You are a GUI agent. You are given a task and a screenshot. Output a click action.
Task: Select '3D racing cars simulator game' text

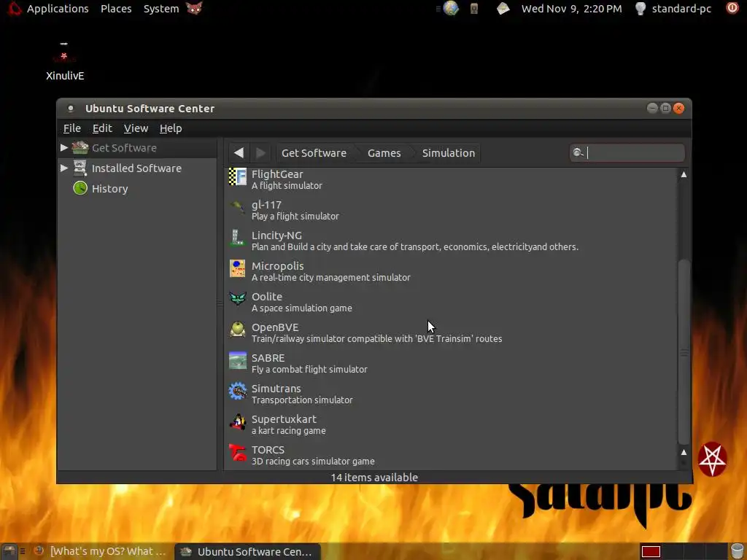coord(312,461)
